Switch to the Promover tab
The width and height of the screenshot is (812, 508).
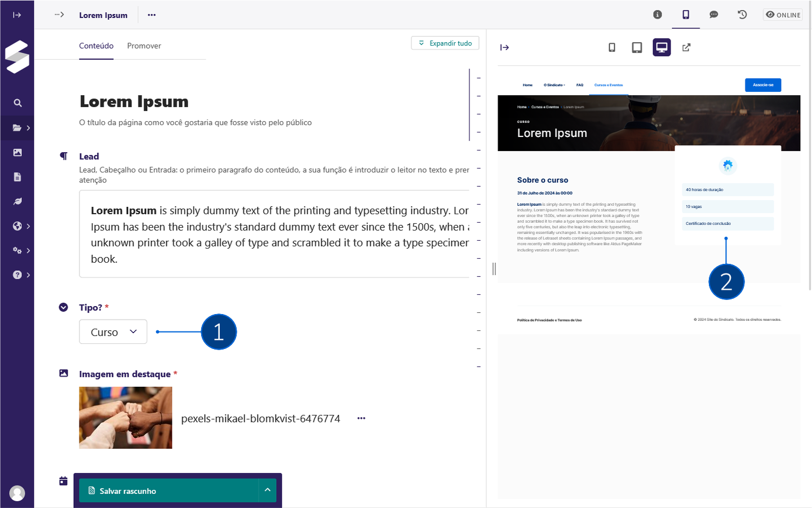tap(144, 46)
